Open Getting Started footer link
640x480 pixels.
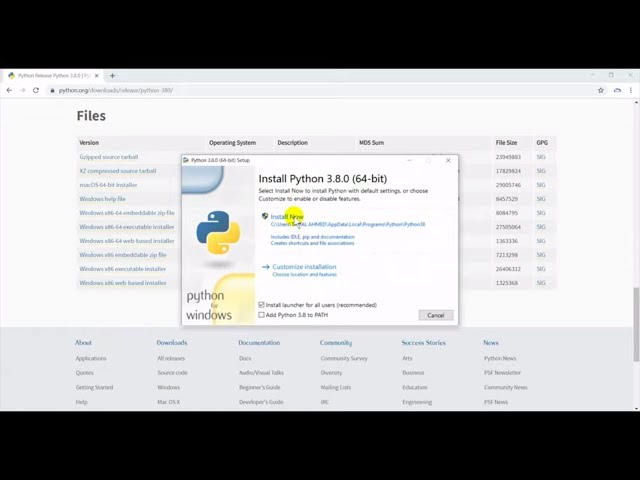click(x=94, y=387)
